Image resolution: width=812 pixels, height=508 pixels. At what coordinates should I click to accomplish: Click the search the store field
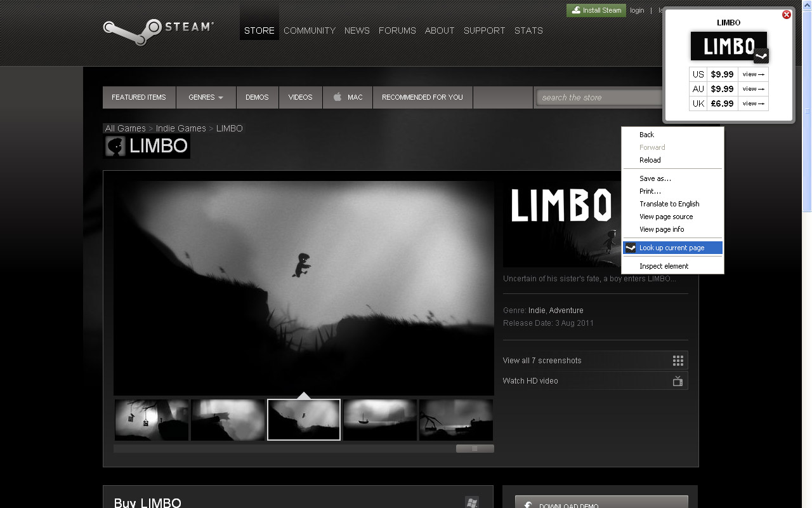pos(599,97)
